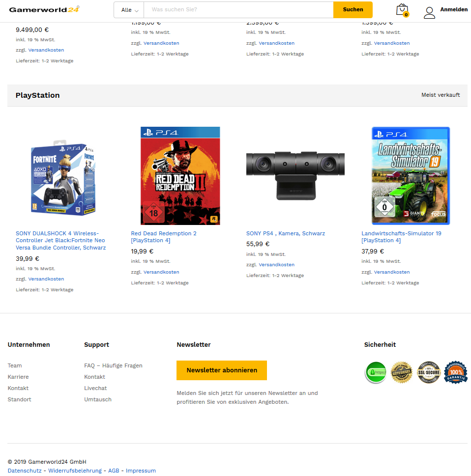
Task: Click the 100% Garantie badge
Action: tap(456, 372)
